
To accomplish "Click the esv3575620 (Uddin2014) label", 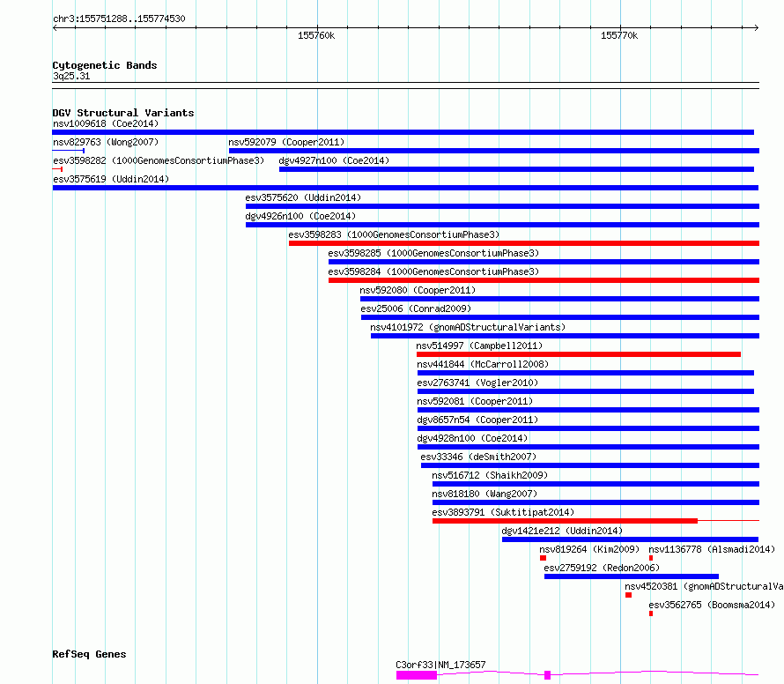I will tap(303, 197).
